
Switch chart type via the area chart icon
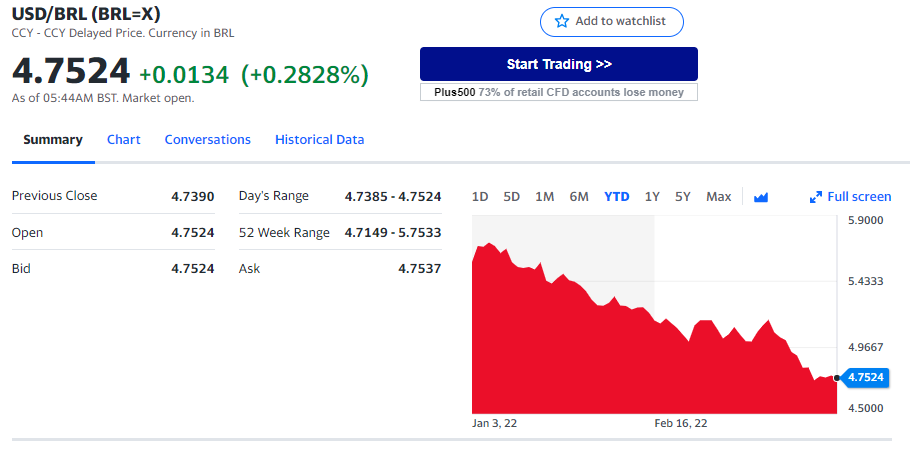click(x=761, y=197)
